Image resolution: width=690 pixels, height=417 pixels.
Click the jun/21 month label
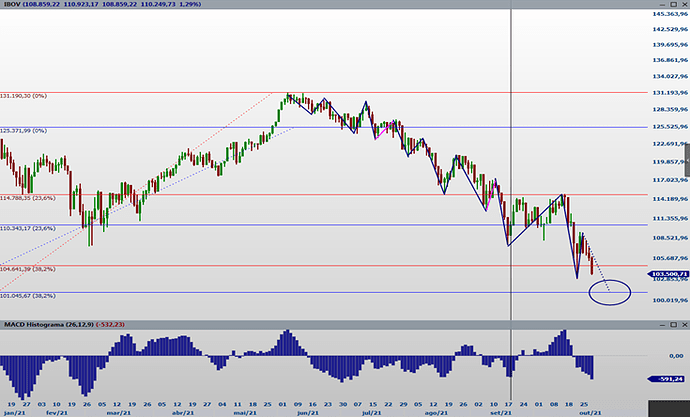pos(308,413)
